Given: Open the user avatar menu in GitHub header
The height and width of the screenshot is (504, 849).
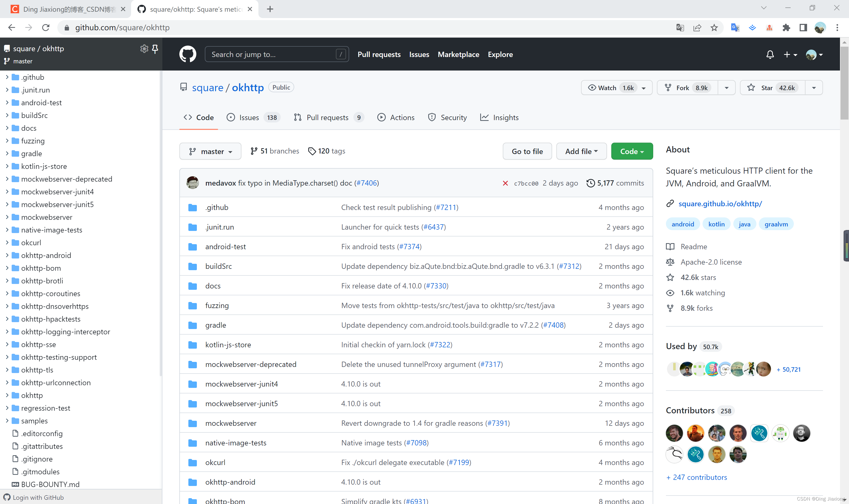Looking at the screenshot, I should [814, 54].
